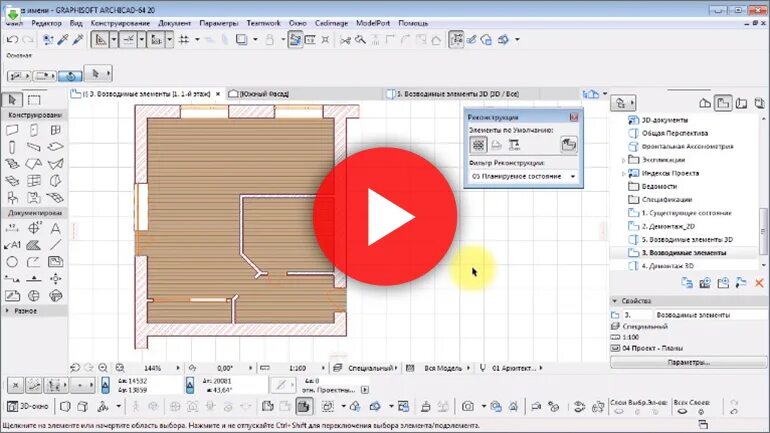Select the Marquee tool in the toolbox
The width and height of the screenshot is (770, 433).
pyautogui.click(x=34, y=100)
